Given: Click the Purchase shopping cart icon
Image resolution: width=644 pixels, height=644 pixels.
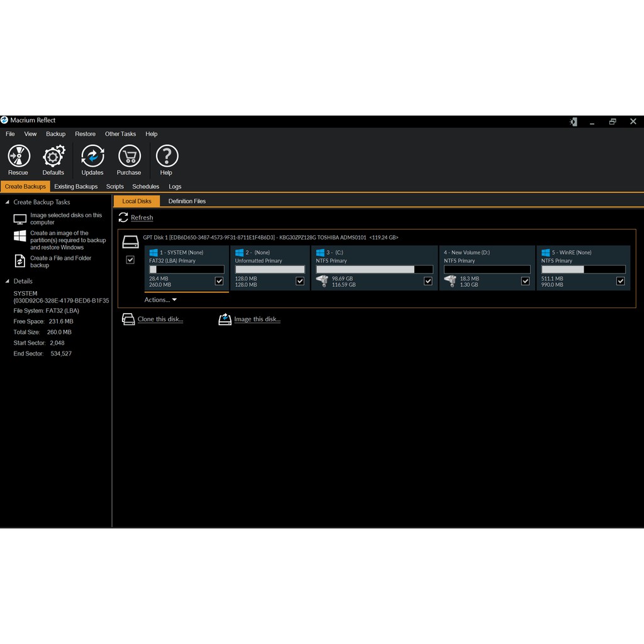Looking at the screenshot, I should click(129, 156).
